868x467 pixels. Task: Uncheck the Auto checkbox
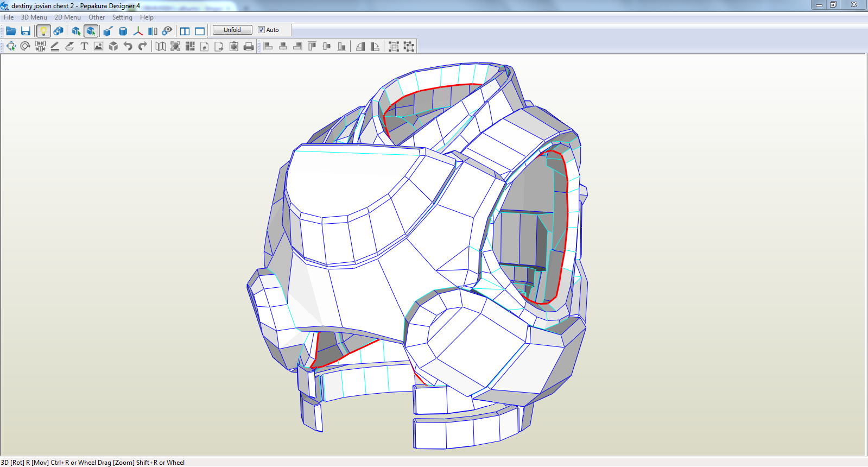[261, 30]
